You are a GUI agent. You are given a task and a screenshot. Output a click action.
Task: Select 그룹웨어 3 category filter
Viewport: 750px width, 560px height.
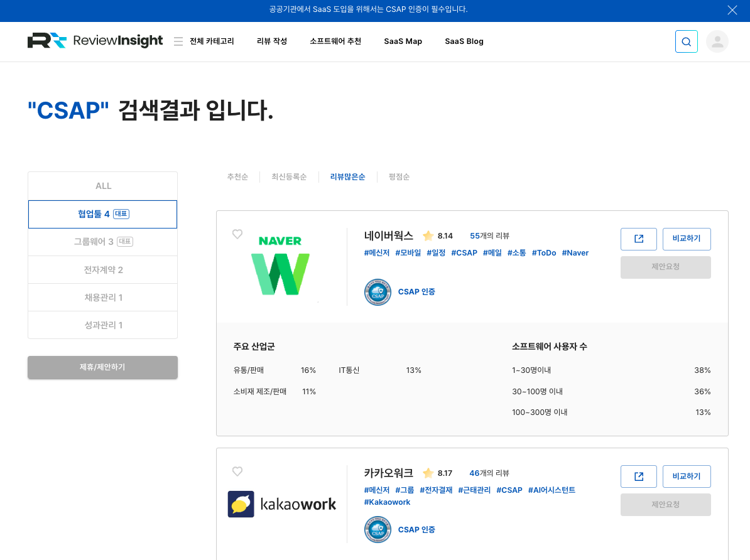tap(103, 242)
